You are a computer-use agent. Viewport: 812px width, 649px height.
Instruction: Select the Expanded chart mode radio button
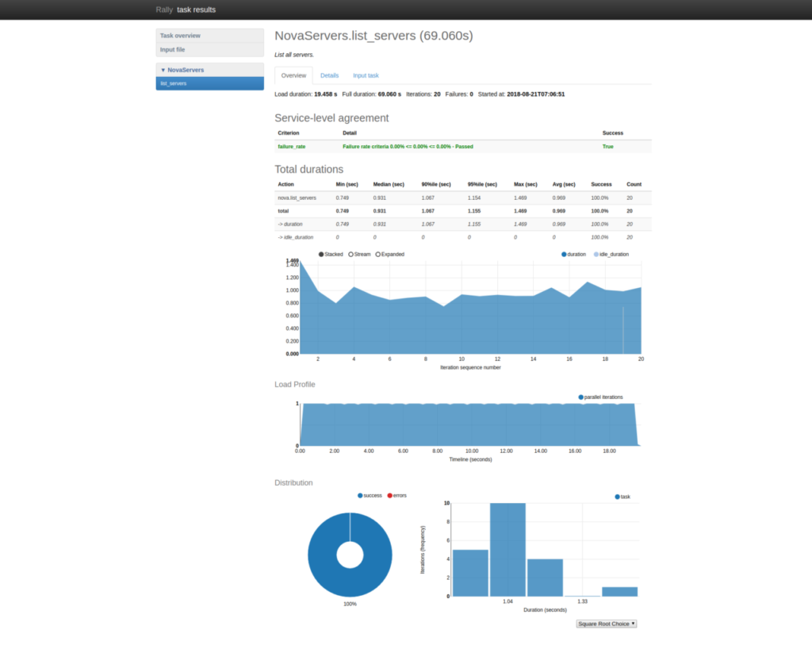(x=378, y=255)
